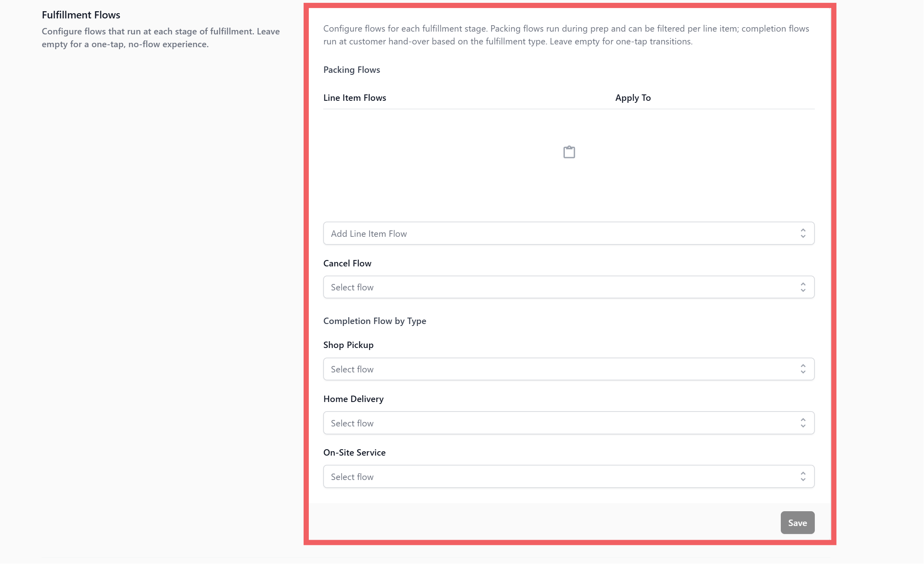The image size is (924, 564).
Task: Click the Apply To column header
Action: (633, 98)
